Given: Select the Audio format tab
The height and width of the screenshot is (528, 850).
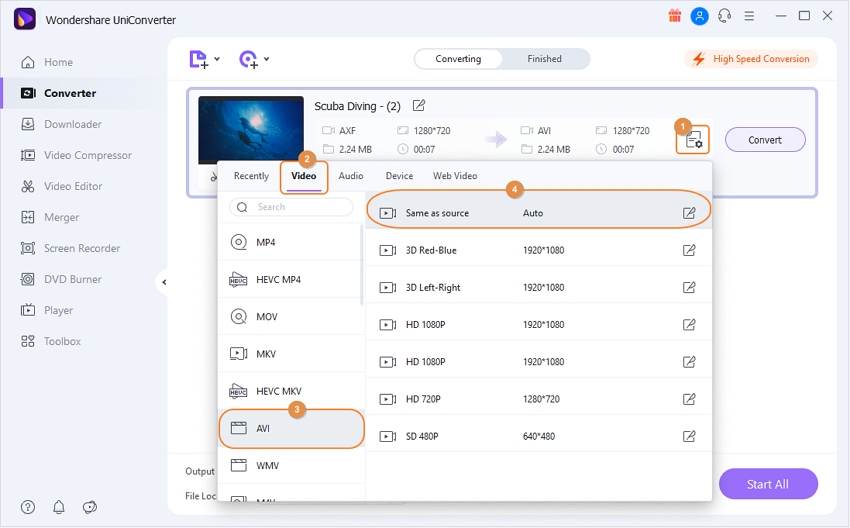Looking at the screenshot, I should [x=351, y=176].
